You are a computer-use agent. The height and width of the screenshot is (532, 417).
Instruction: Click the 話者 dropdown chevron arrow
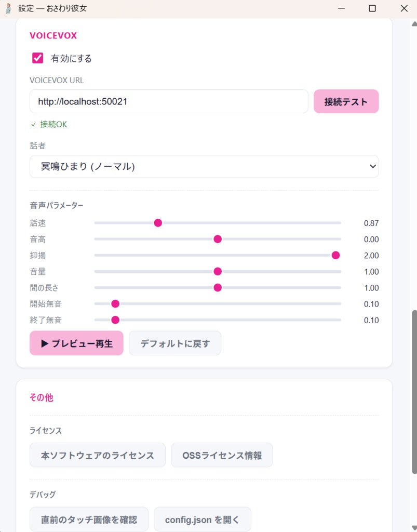[x=372, y=166]
